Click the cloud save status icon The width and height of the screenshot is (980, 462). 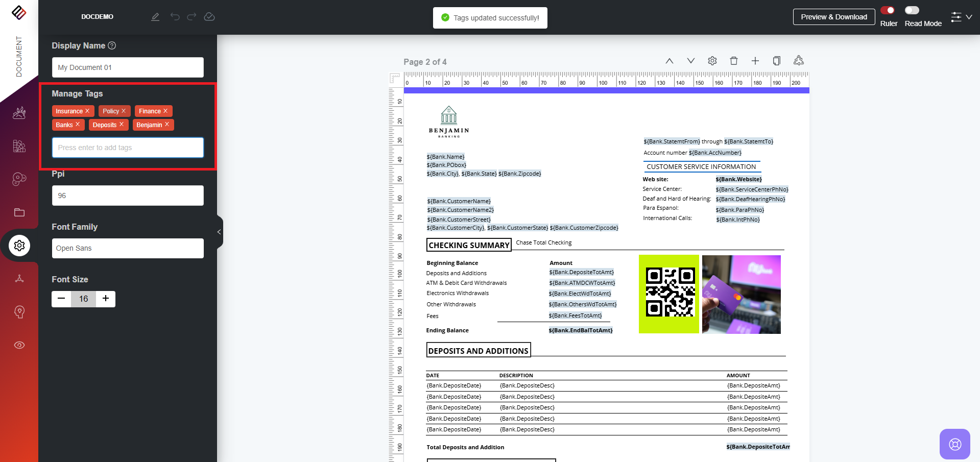[x=209, y=17]
